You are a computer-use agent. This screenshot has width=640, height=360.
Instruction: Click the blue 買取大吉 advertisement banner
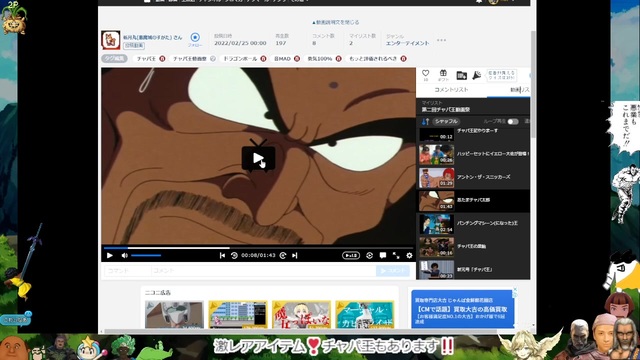[x=462, y=309]
